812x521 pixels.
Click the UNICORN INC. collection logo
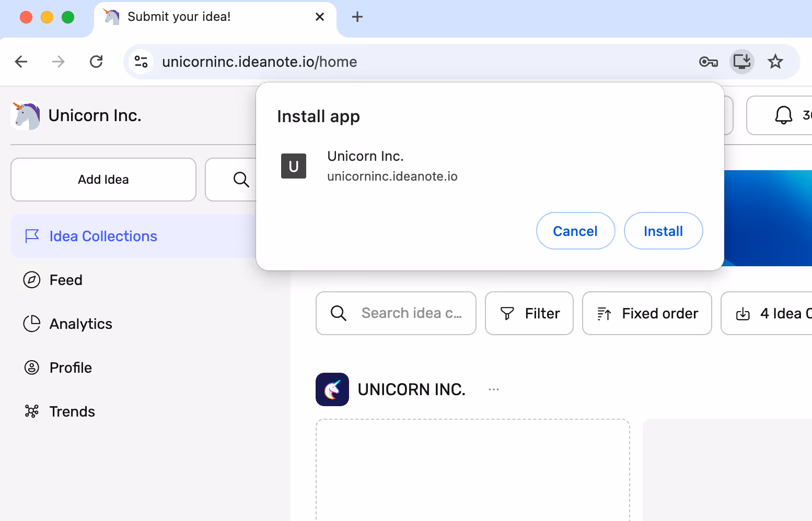click(332, 389)
